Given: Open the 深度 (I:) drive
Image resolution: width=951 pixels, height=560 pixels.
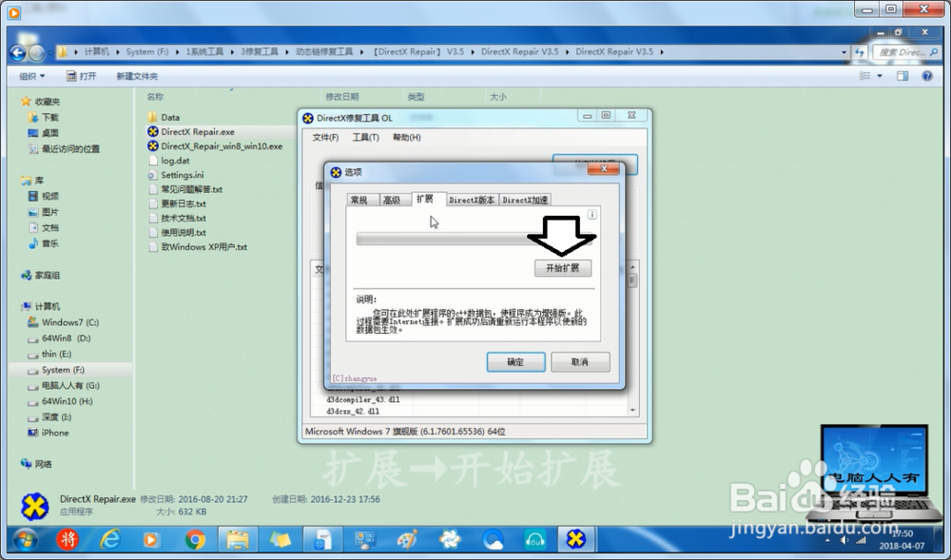Looking at the screenshot, I should (x=49, y=417).
